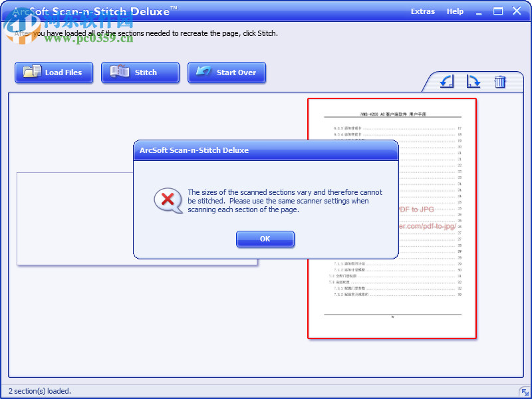
Task: Click the resize grip icon in status bar
Action: click(x=525, y=392)
